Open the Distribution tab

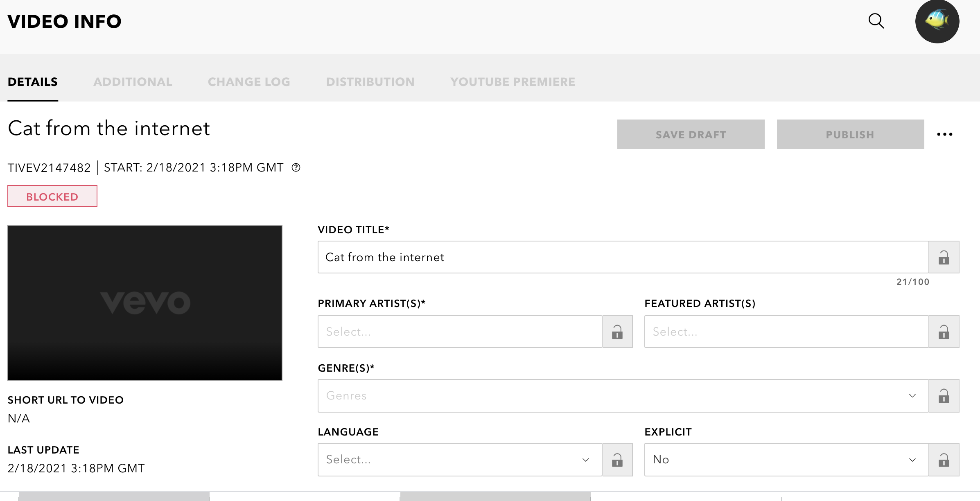click(370, 82)
